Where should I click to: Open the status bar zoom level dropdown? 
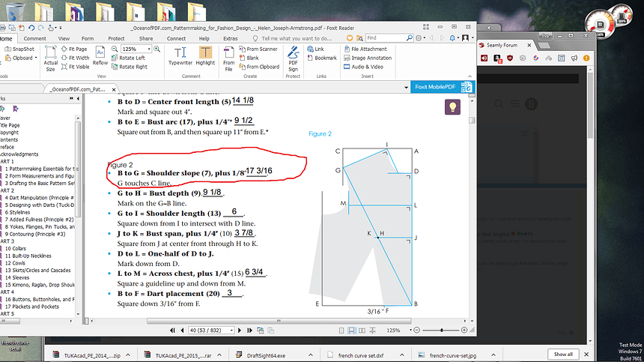410,331
